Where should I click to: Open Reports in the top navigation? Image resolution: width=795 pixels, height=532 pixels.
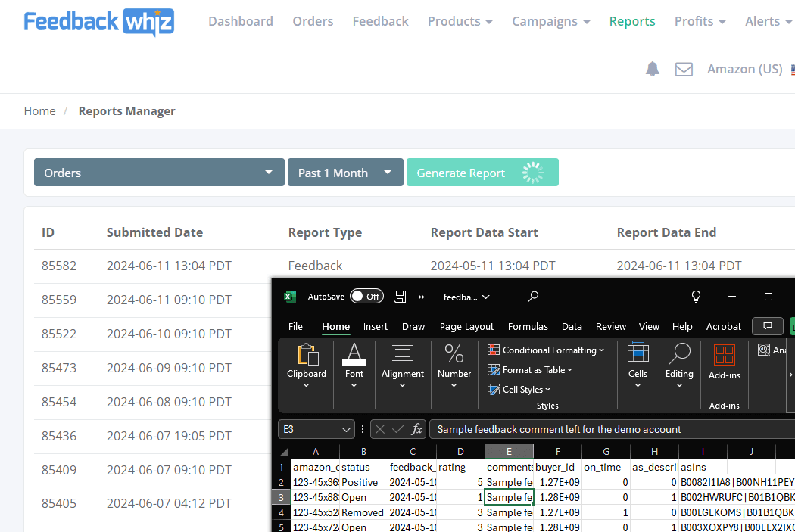pos(632,21)
